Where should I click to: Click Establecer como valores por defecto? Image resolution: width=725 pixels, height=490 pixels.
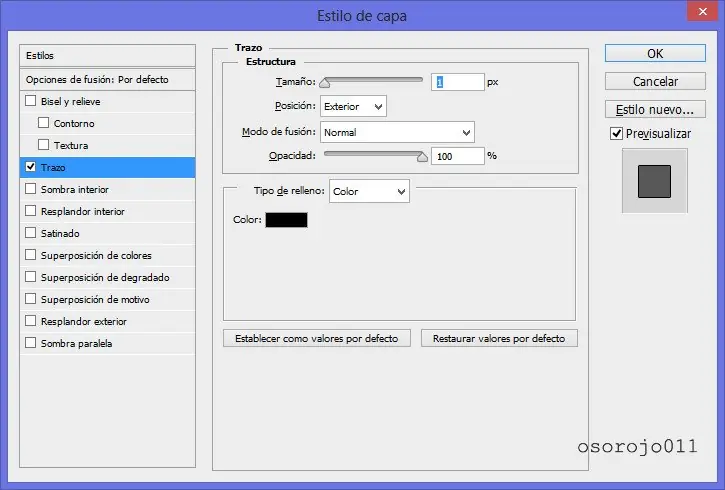317,338
